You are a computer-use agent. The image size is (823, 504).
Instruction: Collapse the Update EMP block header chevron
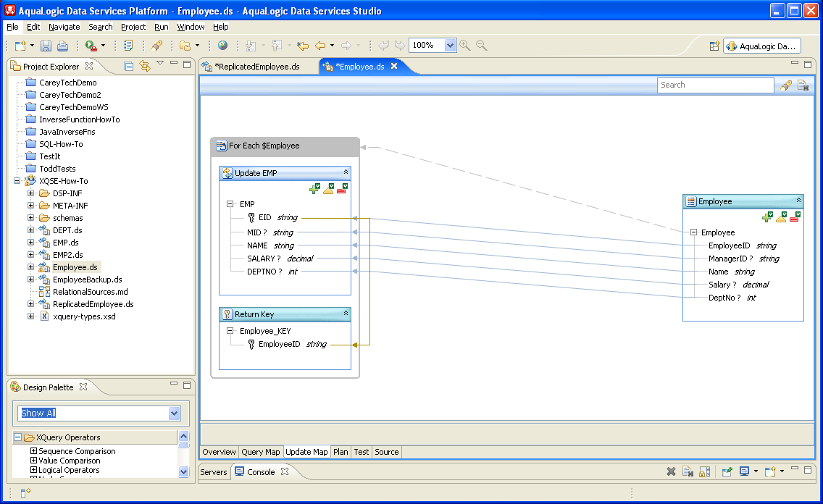[x=346, y=172]
